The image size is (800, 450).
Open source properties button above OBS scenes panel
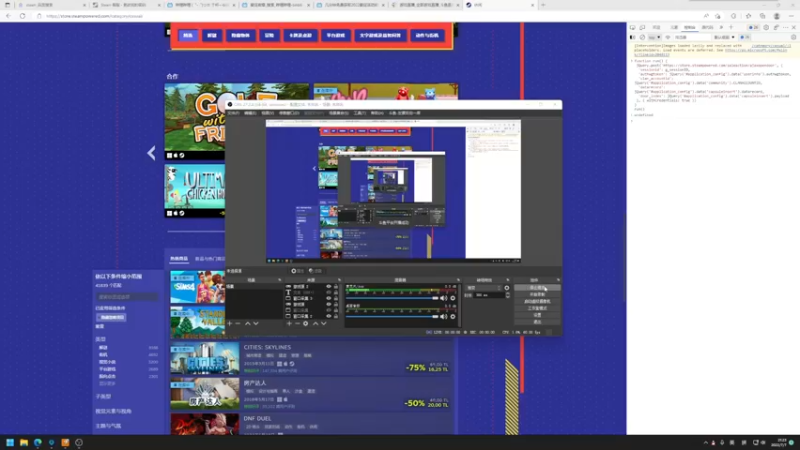click(x=297, y=271)
